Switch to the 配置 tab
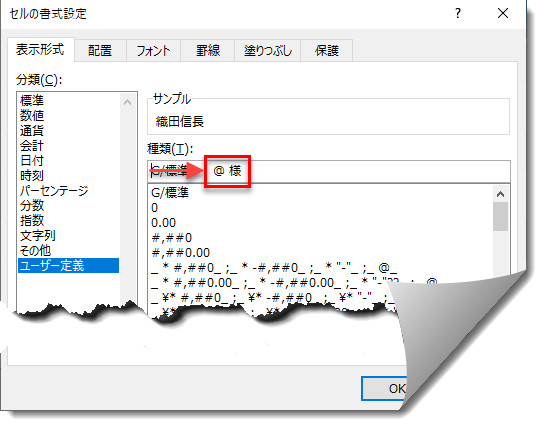The width and height of the screenshot is (542, 426). (100, 51)
